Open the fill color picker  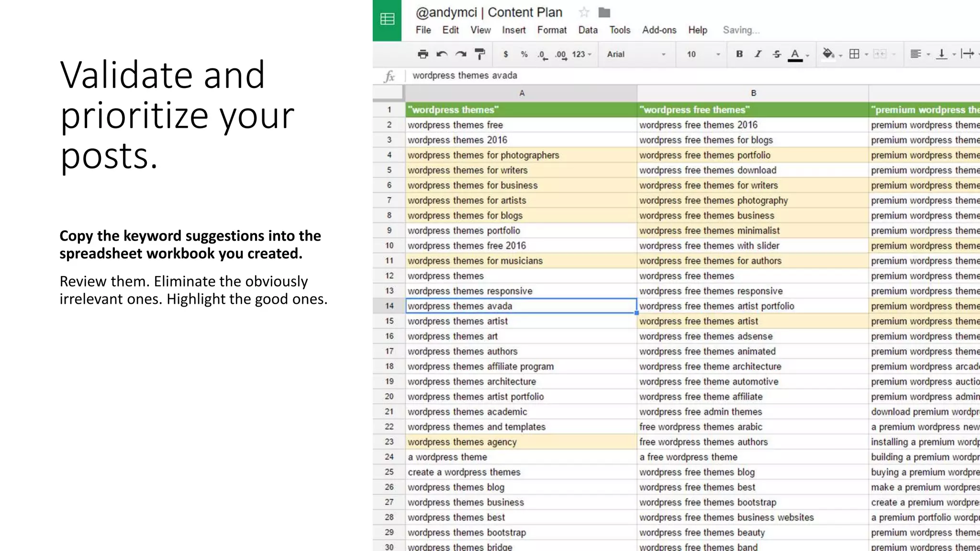[x=828, y=54]
